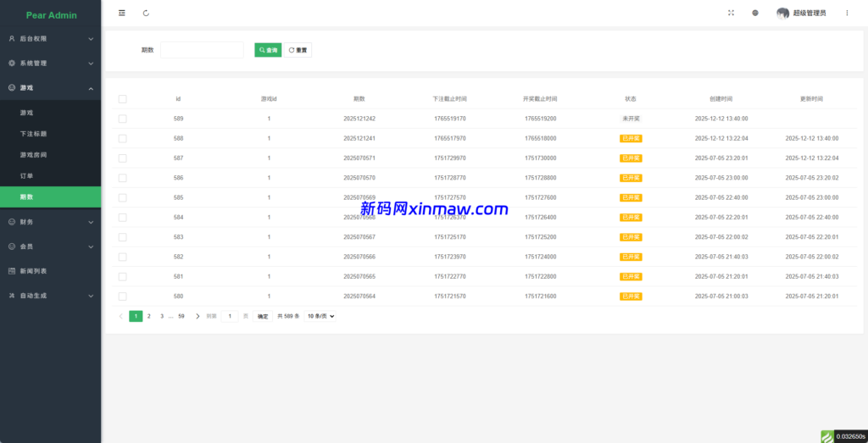Viewport: 868px width, 443px height.
Task: Click the 自动生成 icon in sidebar
Action: coord(12,296)
